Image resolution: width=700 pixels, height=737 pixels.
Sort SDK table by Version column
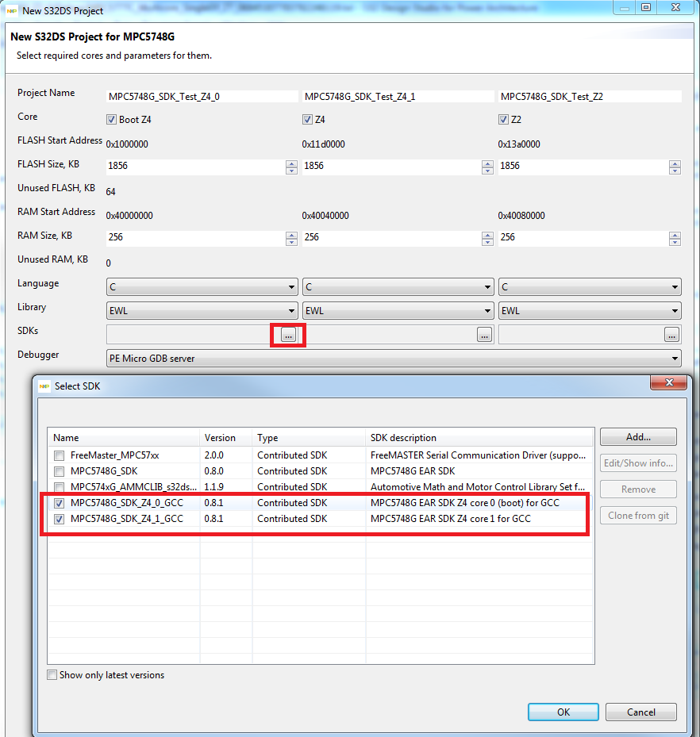click(x=226, y=438)
